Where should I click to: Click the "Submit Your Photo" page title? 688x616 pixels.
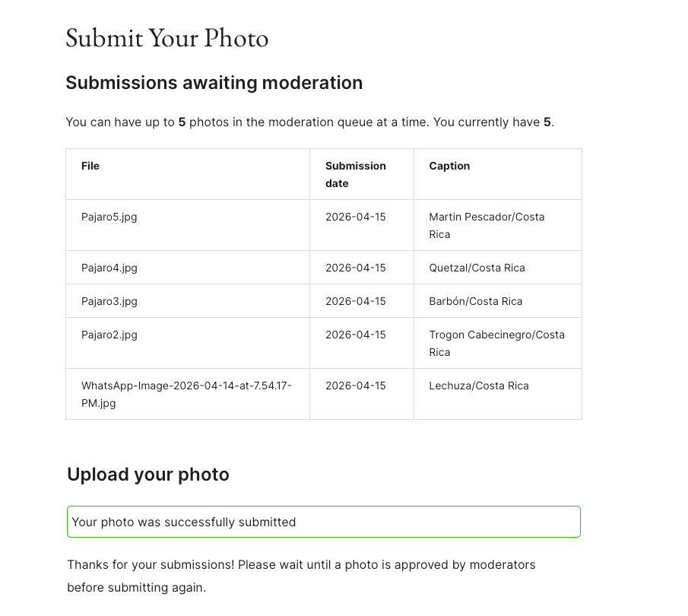[x=167, y=38]
